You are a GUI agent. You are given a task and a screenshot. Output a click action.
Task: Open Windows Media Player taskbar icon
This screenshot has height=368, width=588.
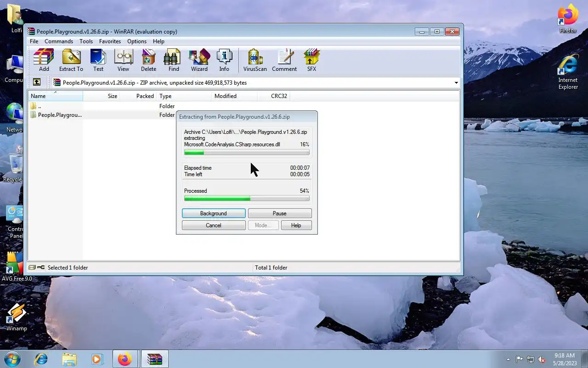[97, 359]
